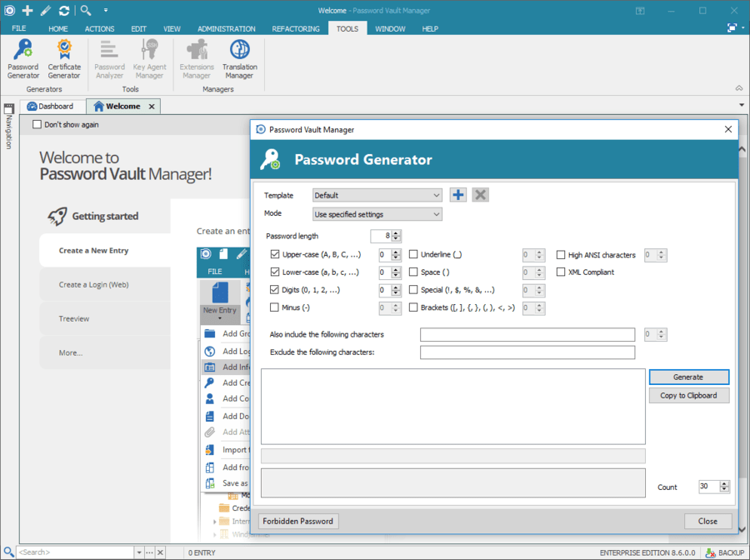The height and width of the screenshot is (560, 750).
Task: Enable XML Compliant passwords
Action: coord(561,272)
